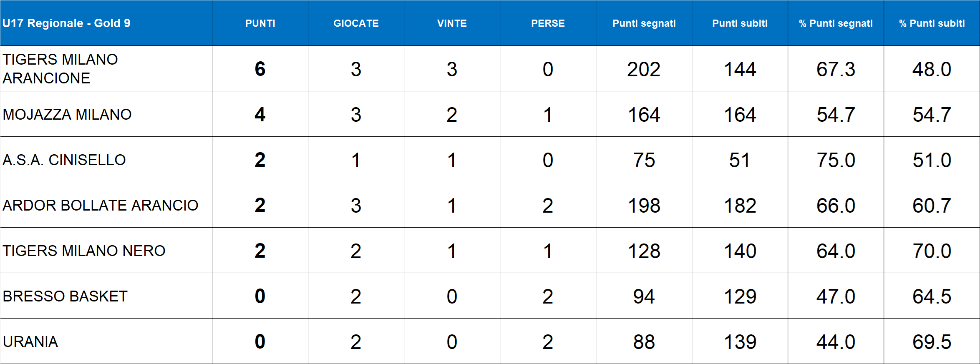Click the MOJAZZA MILANO team name
This screenshot has width=980, height=364.
(x=67, y=114)
